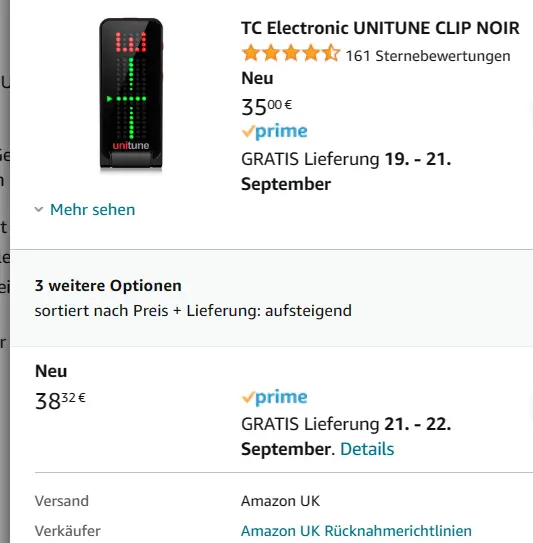Open 161 Sternebewertungen reviews link
The height and width of the screenshot is (543, 533).
click(x=428, y=56)
